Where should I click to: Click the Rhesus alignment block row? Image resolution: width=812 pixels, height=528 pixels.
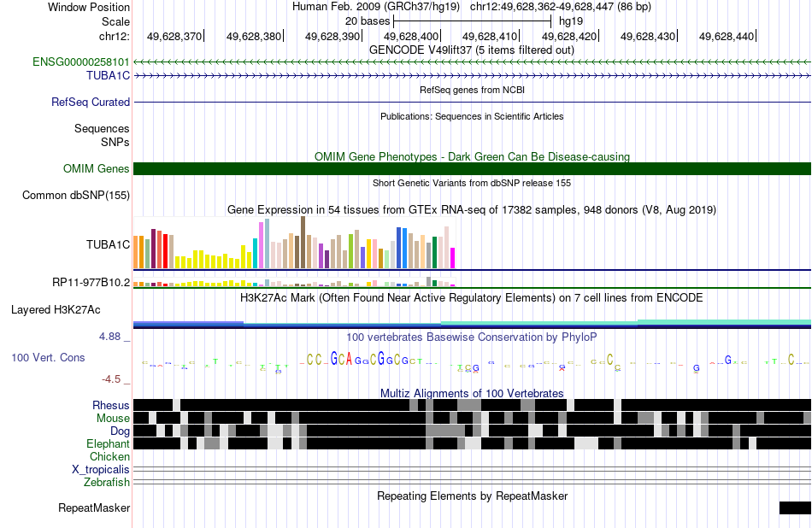473,405
